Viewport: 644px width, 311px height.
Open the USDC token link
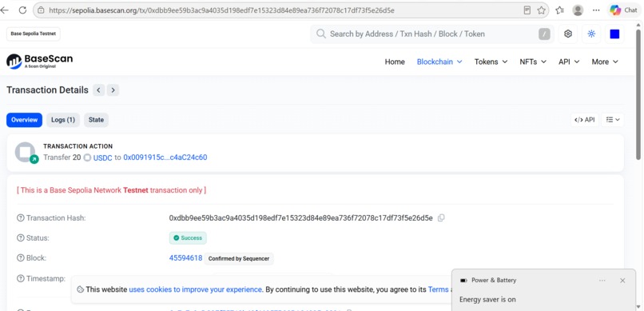tap(103, 157)
